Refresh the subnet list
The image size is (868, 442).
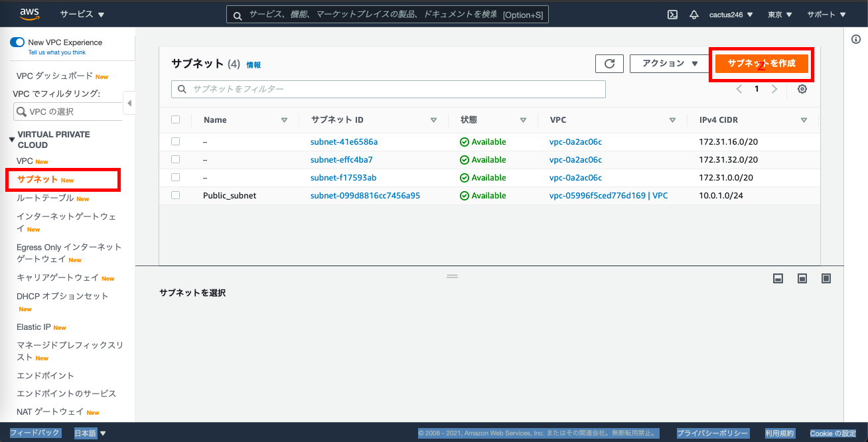point(609,64)
